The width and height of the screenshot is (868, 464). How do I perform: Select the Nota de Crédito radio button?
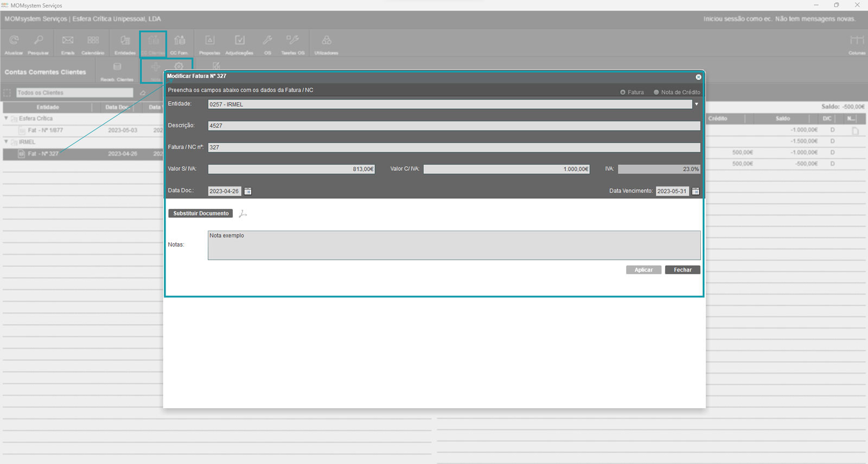click(656, 92)
